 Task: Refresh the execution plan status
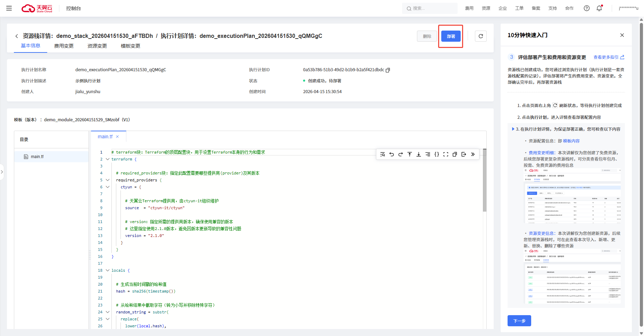pyautogui.click(x=481, y=36)
